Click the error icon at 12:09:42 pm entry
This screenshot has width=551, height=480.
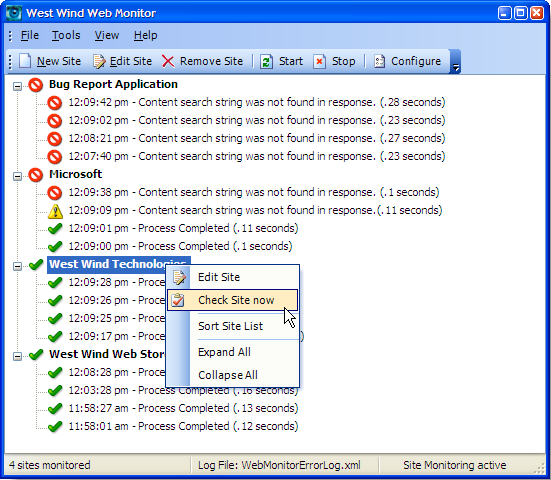tap(55, 103)
